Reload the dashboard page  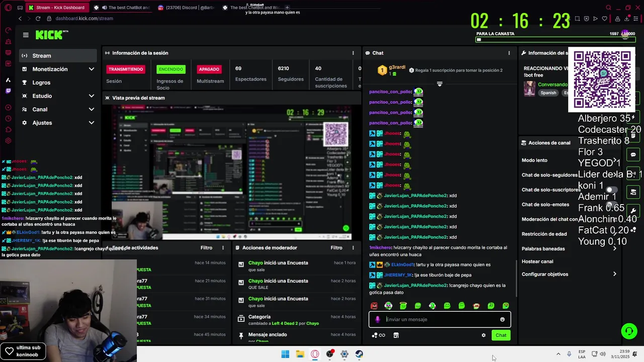coord(38,19)
